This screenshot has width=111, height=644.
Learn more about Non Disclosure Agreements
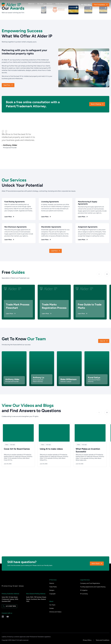9,240
